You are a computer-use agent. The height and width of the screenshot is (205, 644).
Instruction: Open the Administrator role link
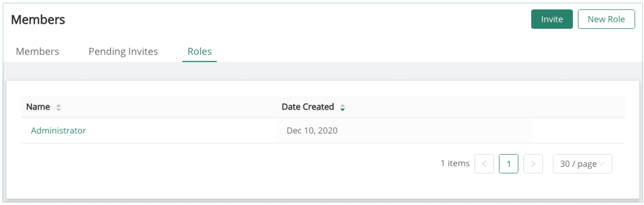tap(58, 131)
